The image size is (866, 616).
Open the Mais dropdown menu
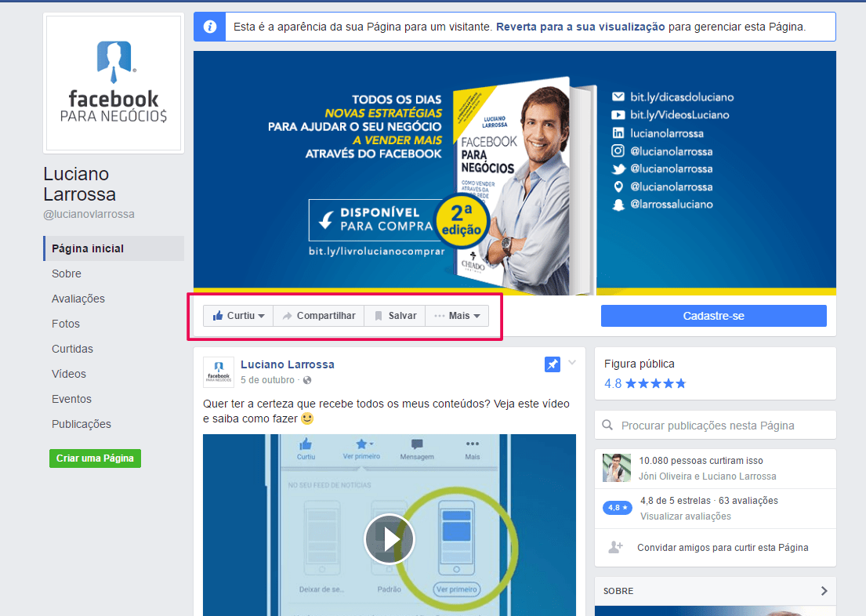tap(458, 316)
